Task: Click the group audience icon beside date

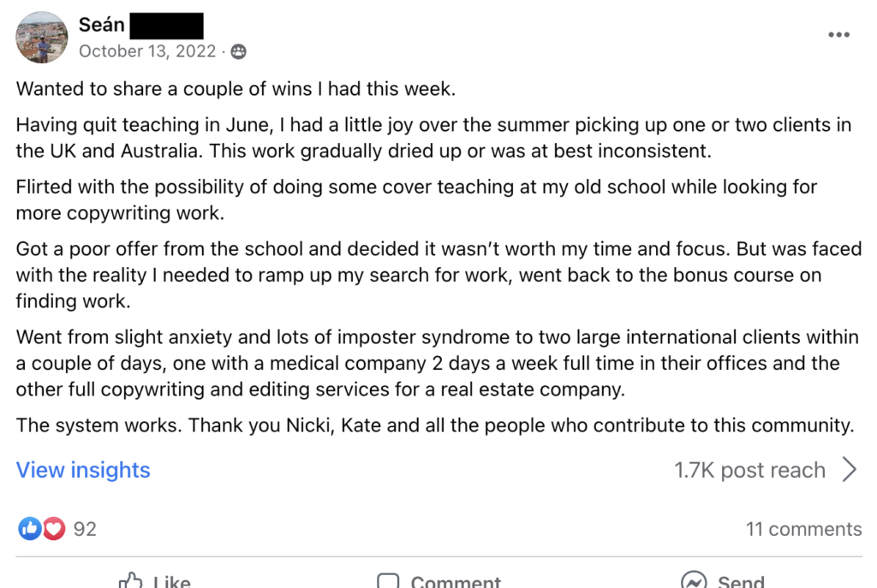Action: 238,51
